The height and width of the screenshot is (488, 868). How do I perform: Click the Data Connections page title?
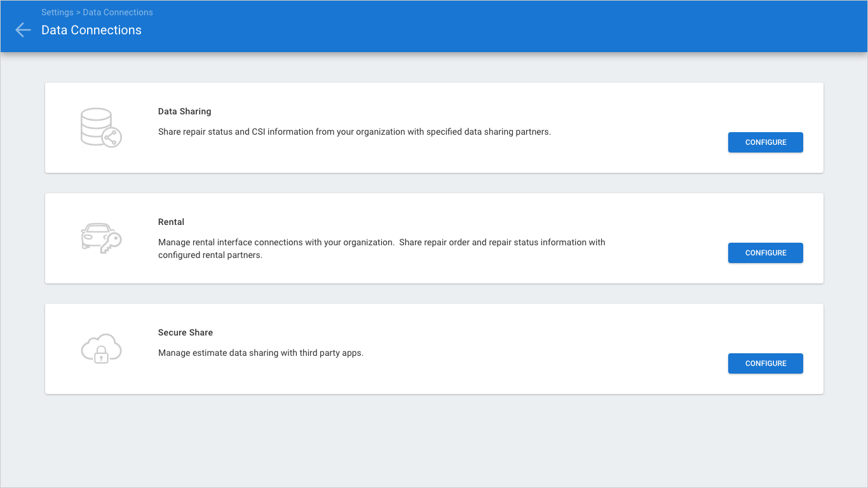pyautogui.click(x=92, y=30)
